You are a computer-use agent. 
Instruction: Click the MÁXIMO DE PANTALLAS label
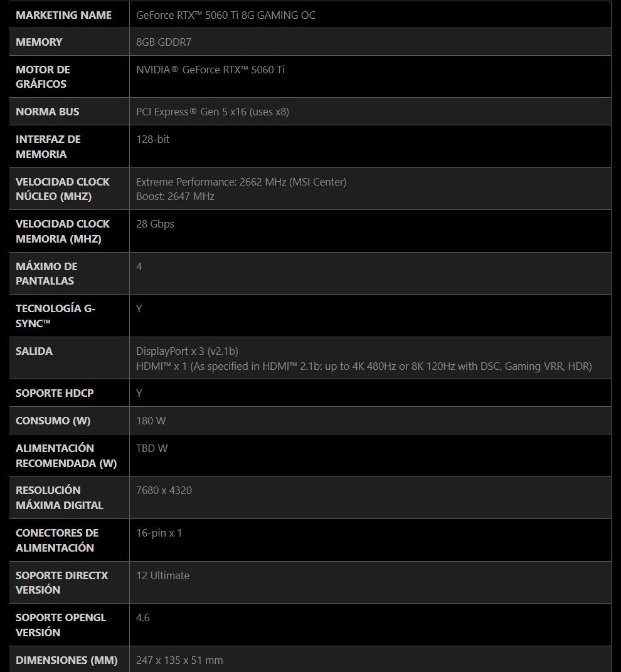coord(46,273)
